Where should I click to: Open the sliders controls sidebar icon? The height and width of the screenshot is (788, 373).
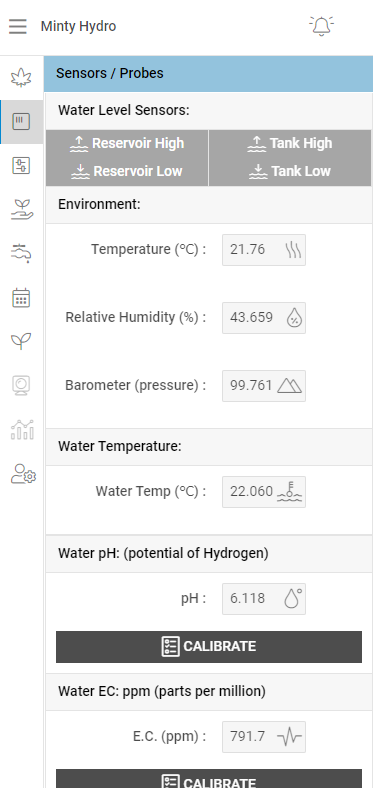click(21, 165)
